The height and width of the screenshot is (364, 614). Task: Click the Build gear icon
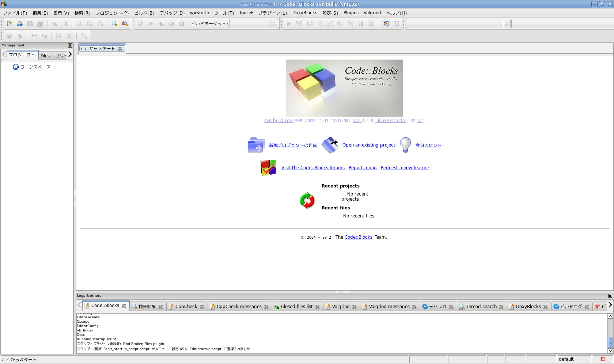pos(141,24)
